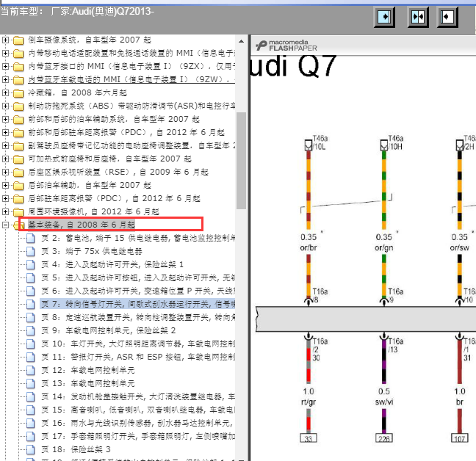Viewport: 476px width, 461px height.
Task: Click page icon of 页 3 端子 75x
Action: [31, 252]
